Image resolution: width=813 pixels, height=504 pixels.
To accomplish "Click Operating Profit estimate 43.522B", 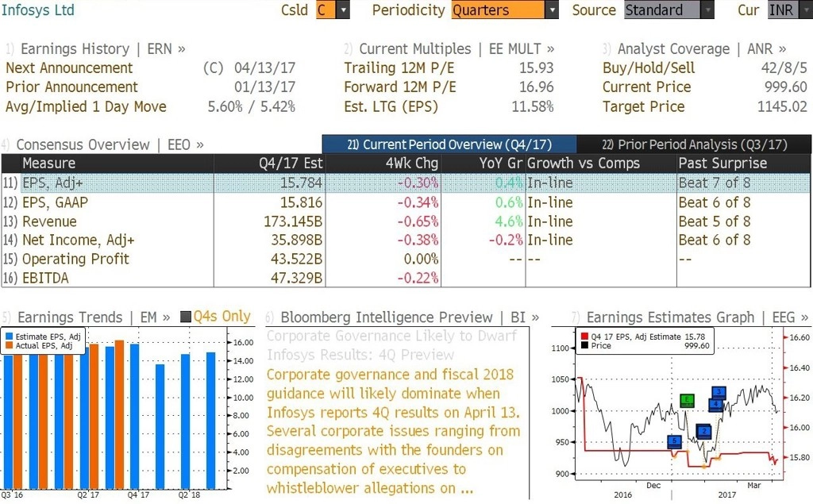I will point(297,259).
